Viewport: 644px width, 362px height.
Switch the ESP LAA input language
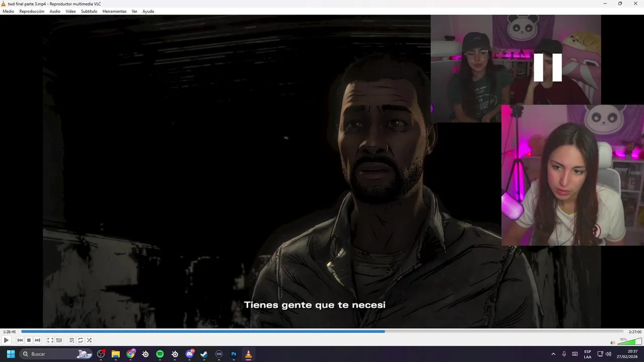[x=588, y=354]
